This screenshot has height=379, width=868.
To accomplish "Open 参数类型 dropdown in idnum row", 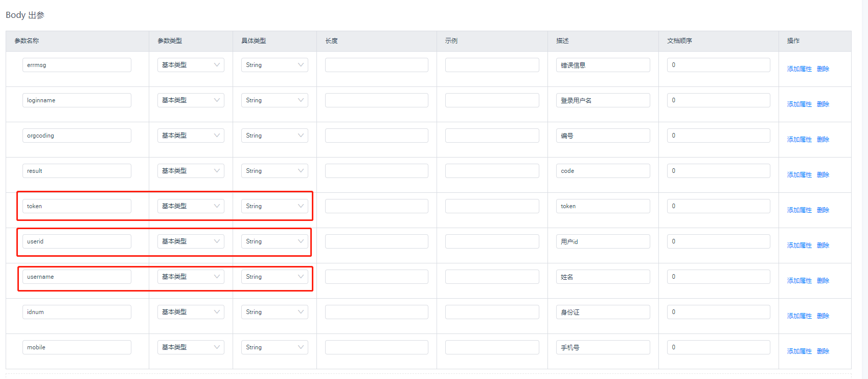I will [191, 312].
